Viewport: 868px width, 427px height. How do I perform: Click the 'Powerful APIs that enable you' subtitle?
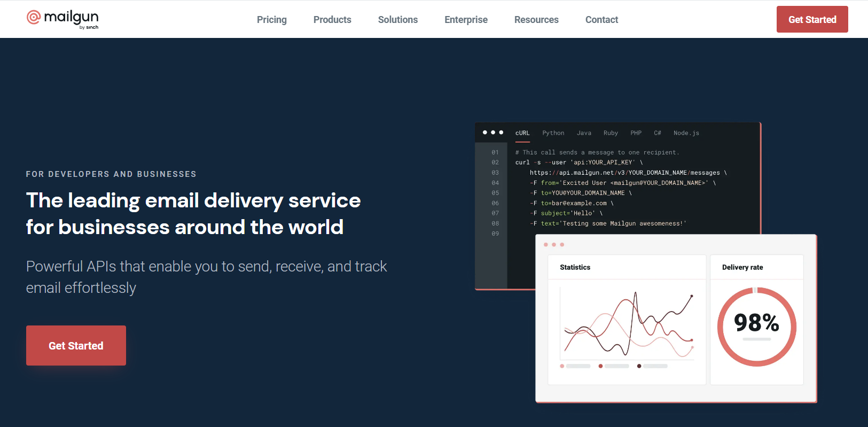[x=206, y=277]
